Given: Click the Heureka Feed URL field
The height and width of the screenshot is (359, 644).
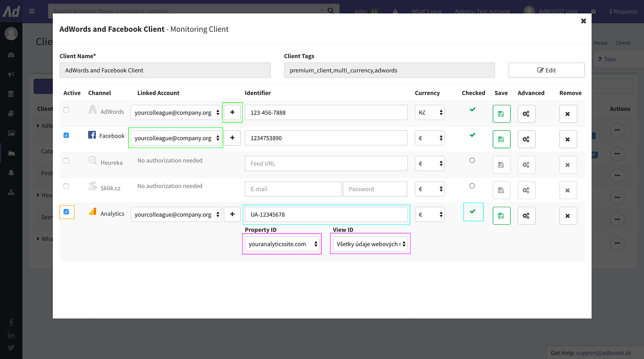Looking at the screenshot, I should pos(326,163).
